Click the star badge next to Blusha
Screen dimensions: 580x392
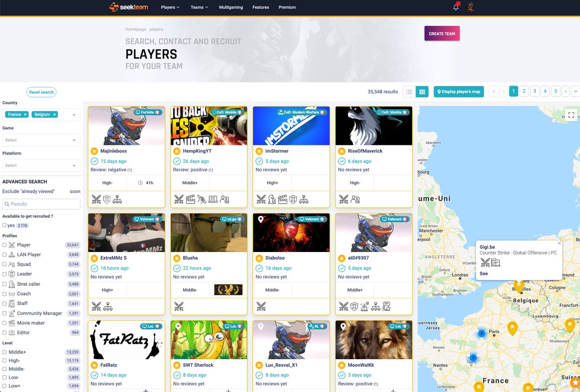177,258
